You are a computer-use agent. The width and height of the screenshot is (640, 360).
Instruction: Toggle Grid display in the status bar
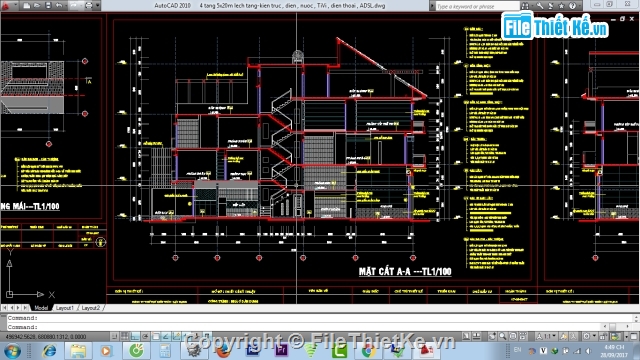tap(125, 336)
